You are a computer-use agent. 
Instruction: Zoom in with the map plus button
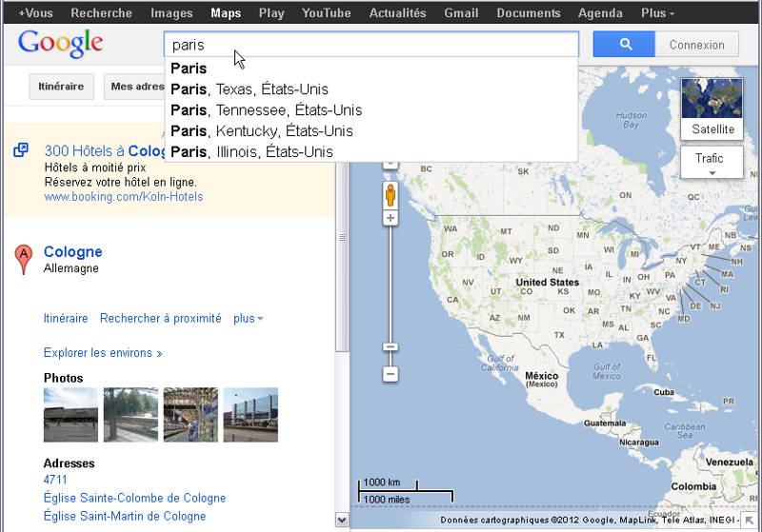(x=391, y=218)
